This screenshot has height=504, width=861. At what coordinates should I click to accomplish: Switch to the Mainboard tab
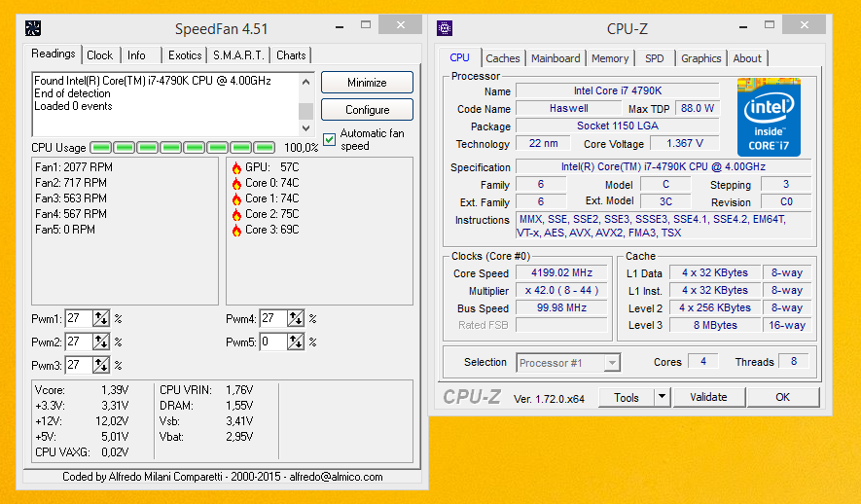(x=556, y=58)
